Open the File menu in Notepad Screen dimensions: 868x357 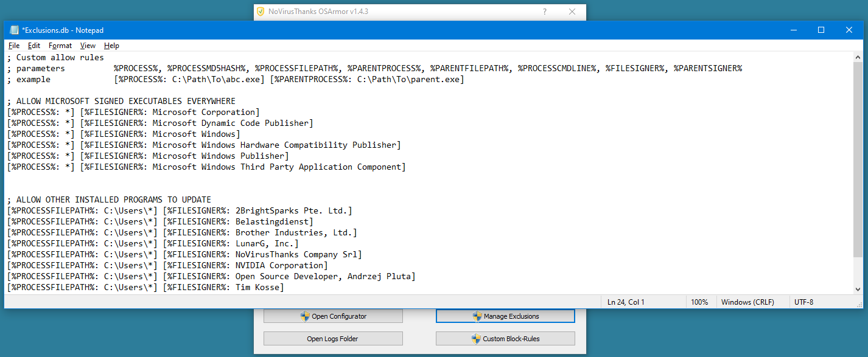(x=14, y=46)
